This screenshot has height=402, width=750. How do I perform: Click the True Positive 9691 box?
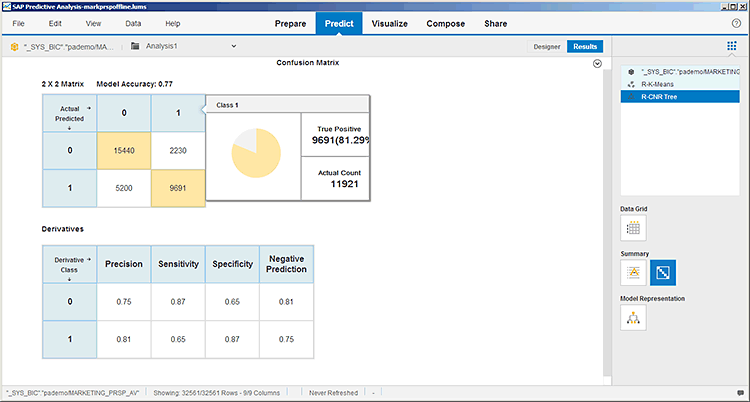[x=335, y=135]
